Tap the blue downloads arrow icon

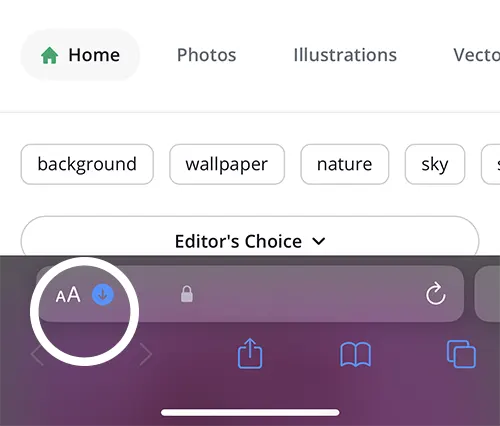103,295
